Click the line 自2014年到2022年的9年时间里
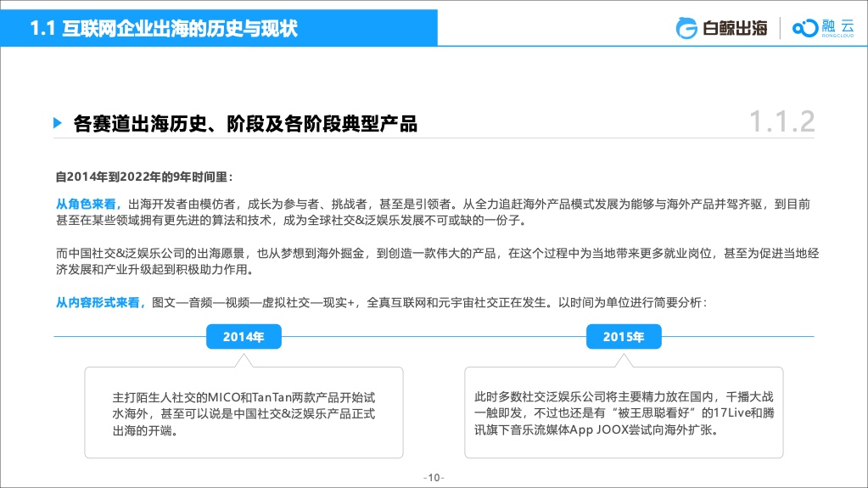This screenshot has height=488, width=868. pyautogui.click(x=144, y=177)
